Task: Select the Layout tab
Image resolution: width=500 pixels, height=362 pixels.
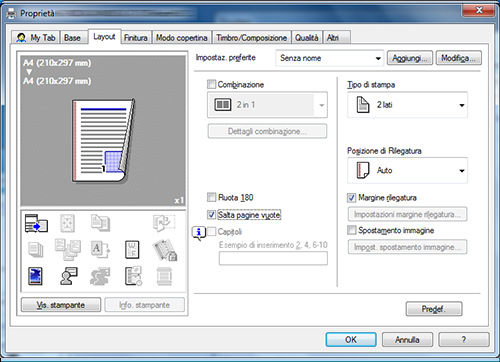Action: [104, 37]
